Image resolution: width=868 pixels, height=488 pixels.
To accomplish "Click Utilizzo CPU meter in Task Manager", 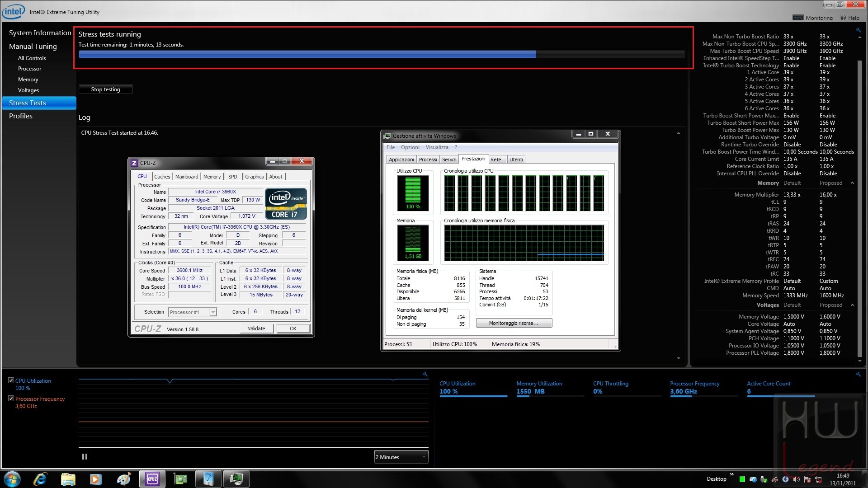I will [413, 193].
